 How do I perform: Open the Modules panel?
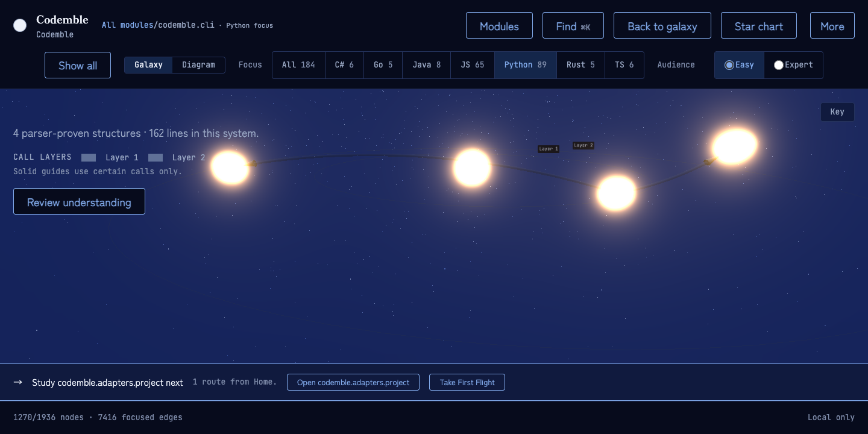point(499,26)
